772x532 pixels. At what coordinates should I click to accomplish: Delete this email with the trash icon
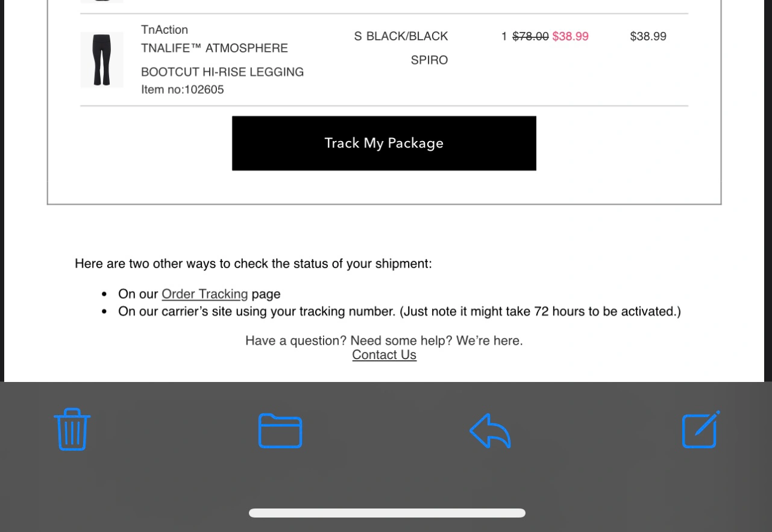pos(72,430)
